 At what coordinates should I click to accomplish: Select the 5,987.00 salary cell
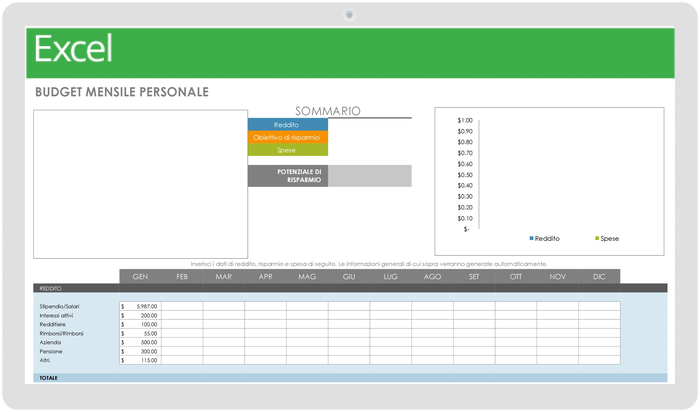(x=140, y=306)
